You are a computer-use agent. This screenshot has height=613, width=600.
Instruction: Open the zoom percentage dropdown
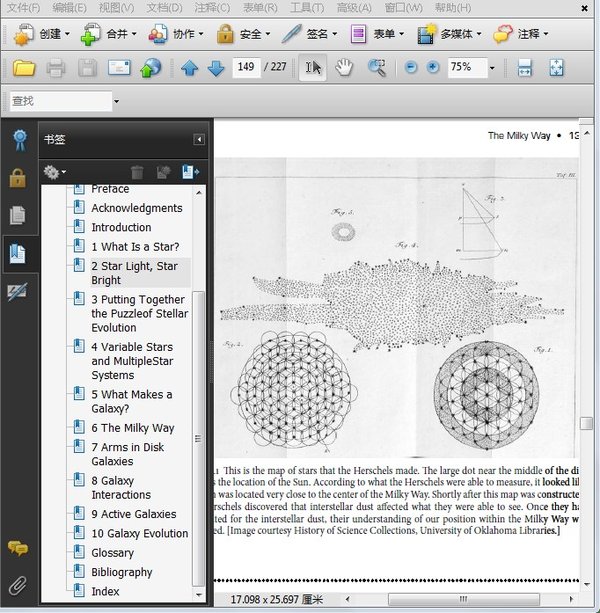pyautogui.click(x=491, y=68)
